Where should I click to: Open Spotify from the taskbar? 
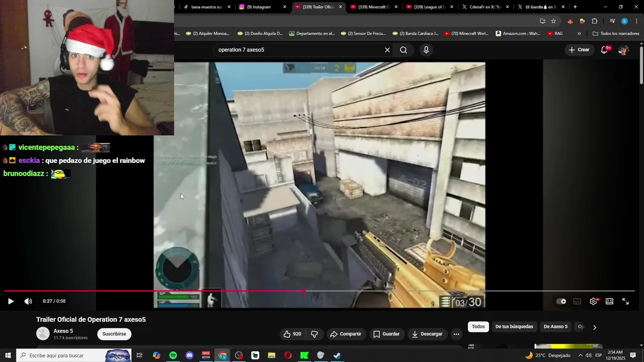point(173,355)
